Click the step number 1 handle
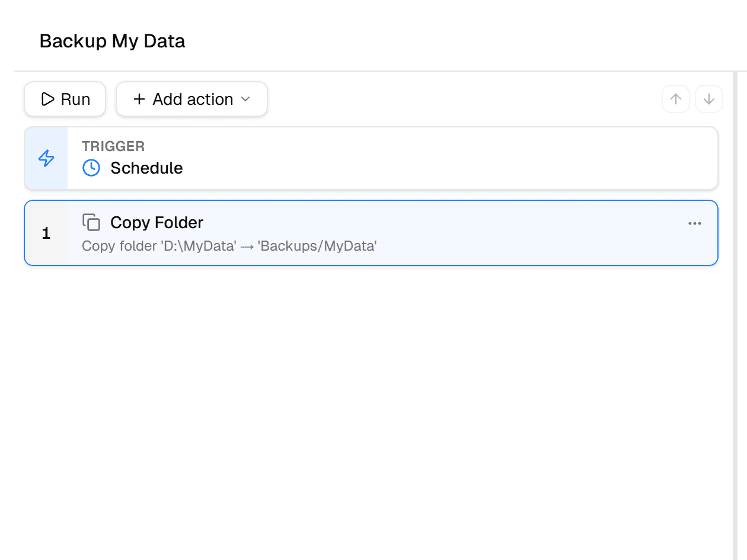This screenshot has height=560, width=747. coord(46,233)
